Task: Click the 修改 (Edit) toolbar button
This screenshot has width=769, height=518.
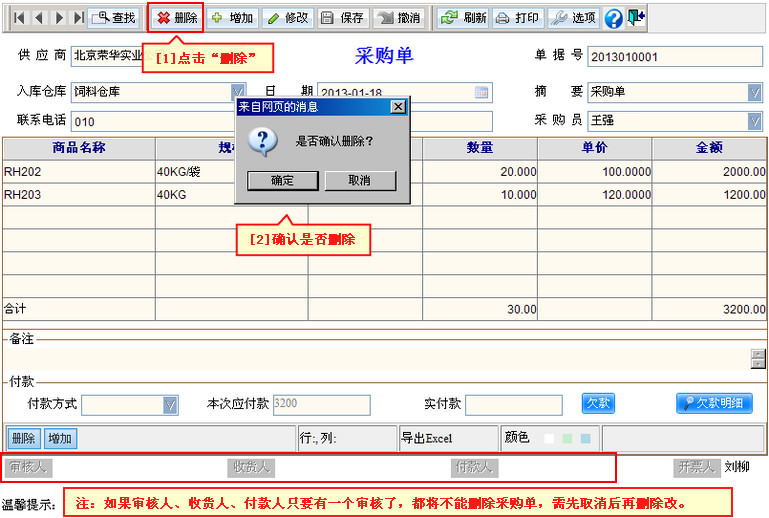Action: 288,18
